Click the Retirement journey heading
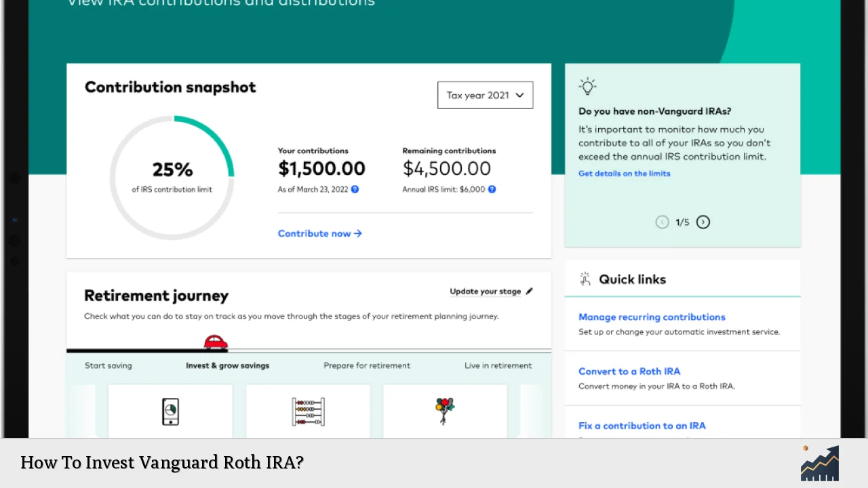Image resolution: width=868 pixels, height=488 pixels. (x=156, y=296)
